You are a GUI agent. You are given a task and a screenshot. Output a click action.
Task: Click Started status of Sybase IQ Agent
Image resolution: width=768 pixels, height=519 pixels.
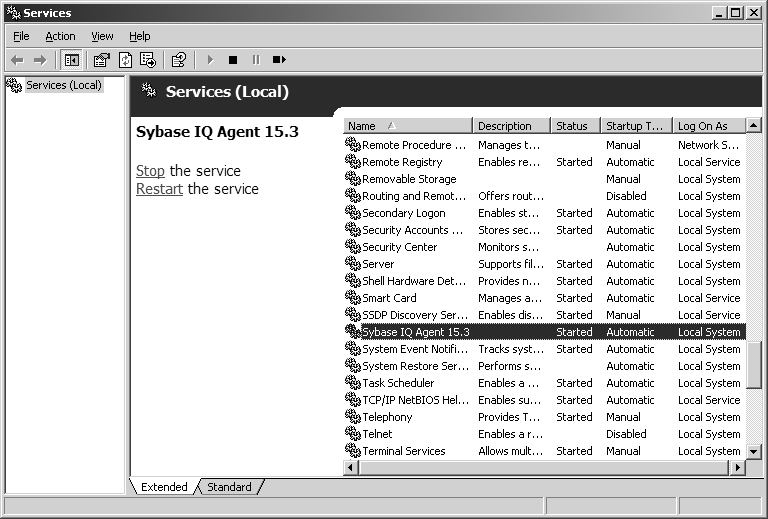574,331
